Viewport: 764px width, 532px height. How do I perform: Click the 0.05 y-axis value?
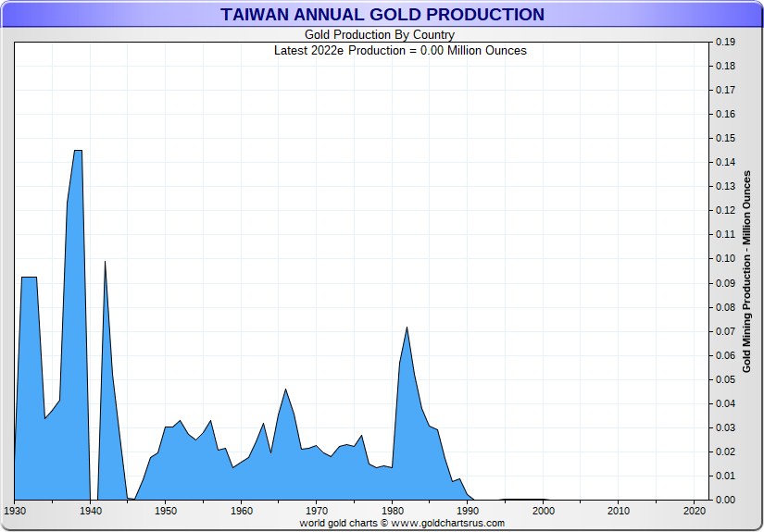(x=725, y=379)
